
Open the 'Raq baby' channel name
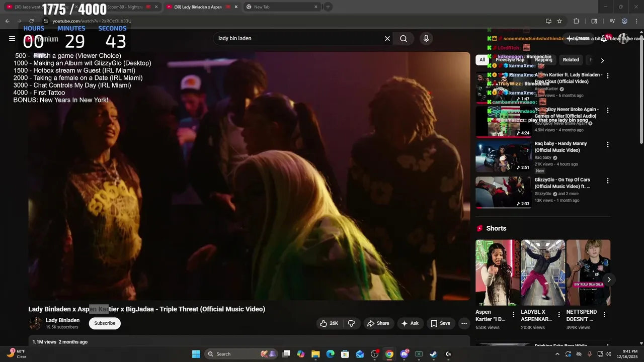tap(543, 157)
